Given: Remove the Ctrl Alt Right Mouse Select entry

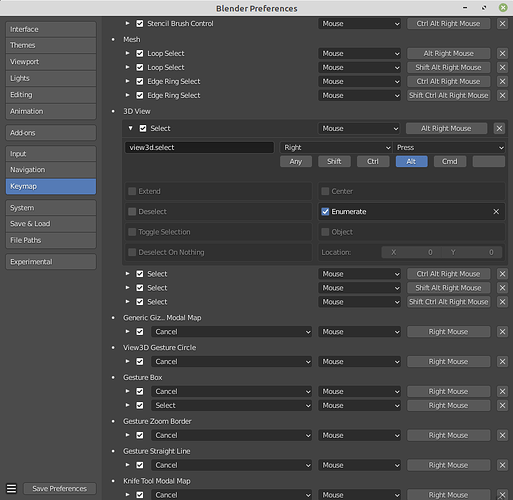Looking at the screenshot, I should point(502,274).
